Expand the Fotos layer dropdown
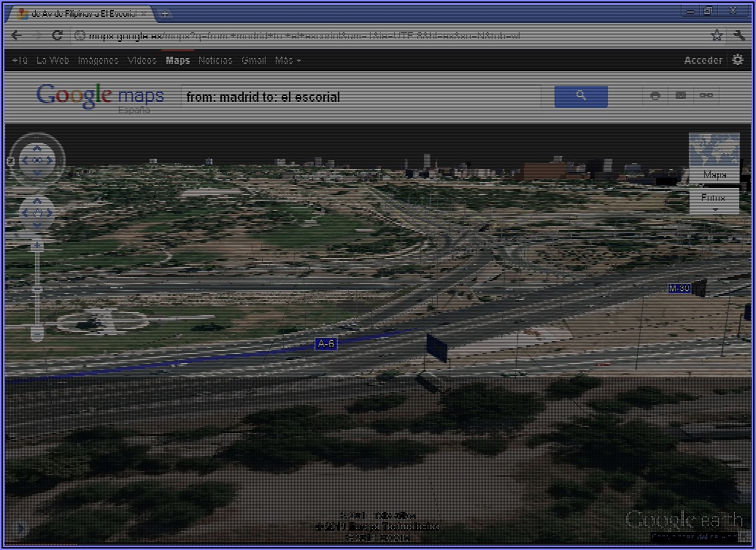Image resolution: width=756 pixels, height=550 pixels. (x=715, y=209)
